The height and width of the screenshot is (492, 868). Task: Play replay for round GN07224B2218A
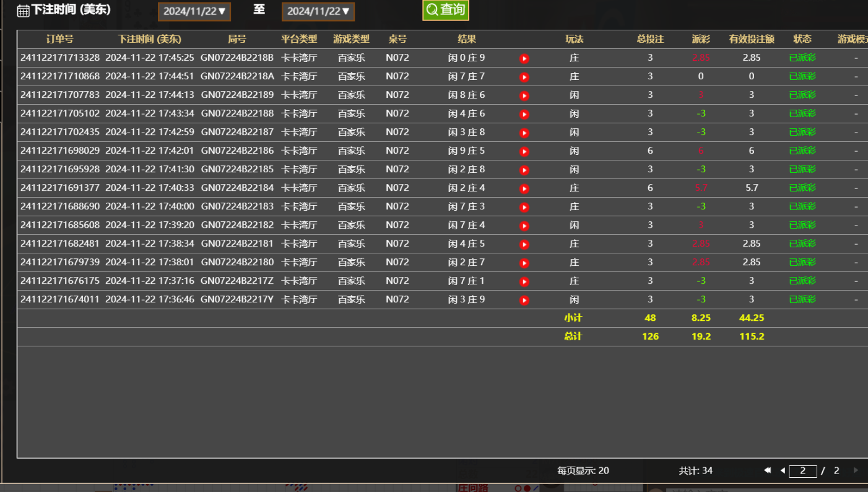[x=524, y=77]
